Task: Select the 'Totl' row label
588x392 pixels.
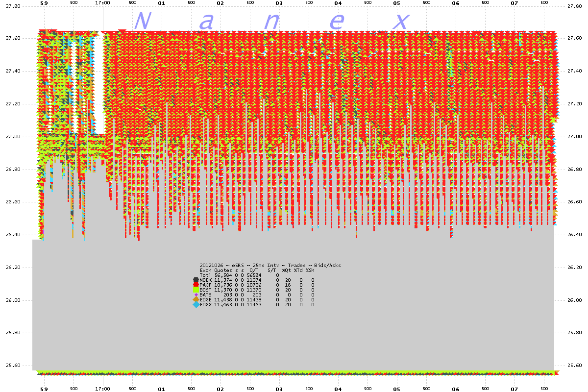Action: [206, 275]
